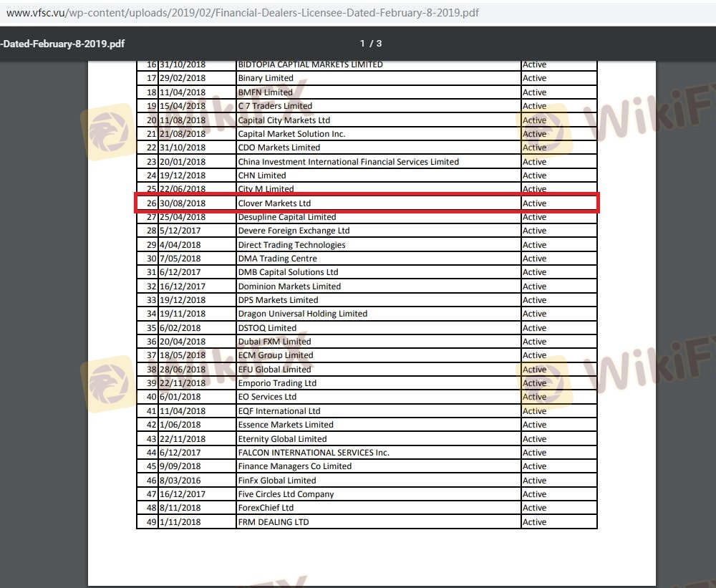Select Five Circles Ltd Company entry
Screen dimensions: 716x588
click(x=286, y=494)
